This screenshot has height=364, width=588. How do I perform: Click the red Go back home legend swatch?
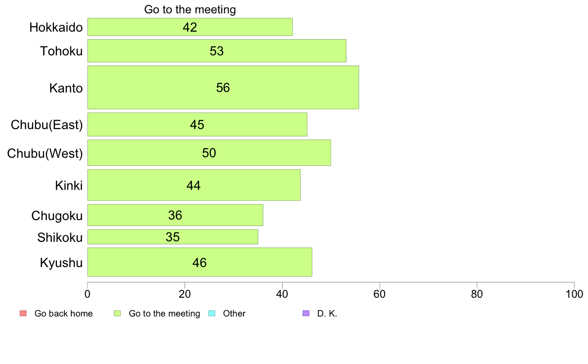[23, 314]
